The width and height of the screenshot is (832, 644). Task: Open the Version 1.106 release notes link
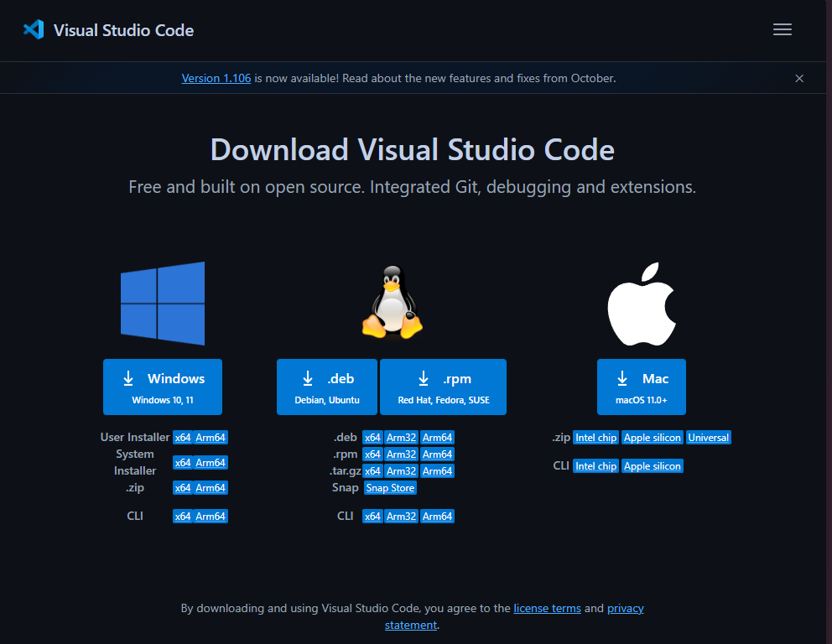tap(216, 79)
